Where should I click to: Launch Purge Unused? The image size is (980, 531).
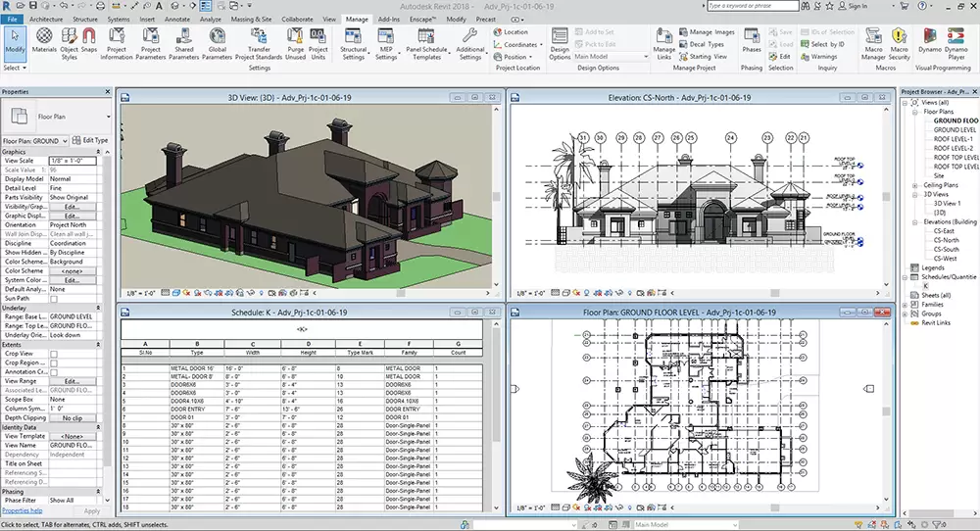click(x=296, y=43)
